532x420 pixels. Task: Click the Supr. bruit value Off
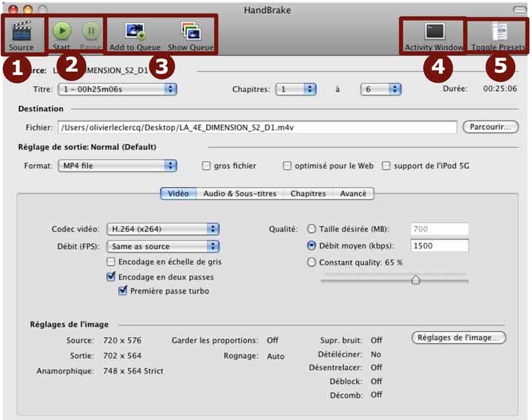click(376, 340)
